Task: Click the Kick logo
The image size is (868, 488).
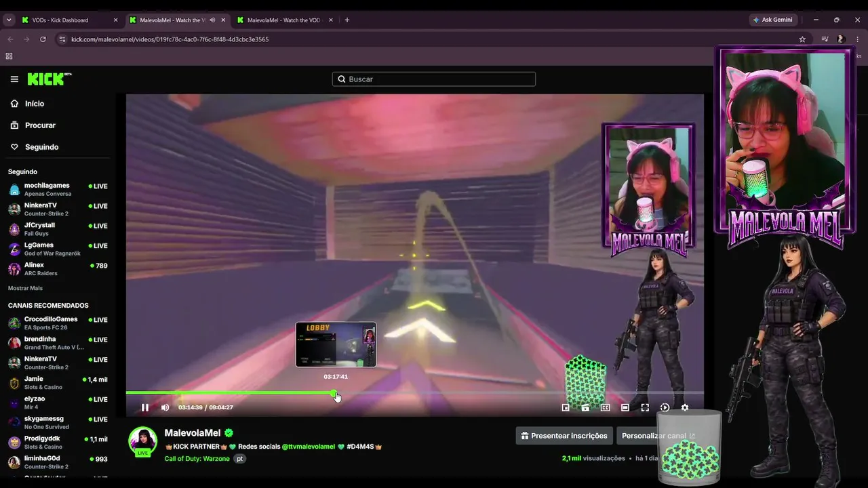Action: [50, 79]
